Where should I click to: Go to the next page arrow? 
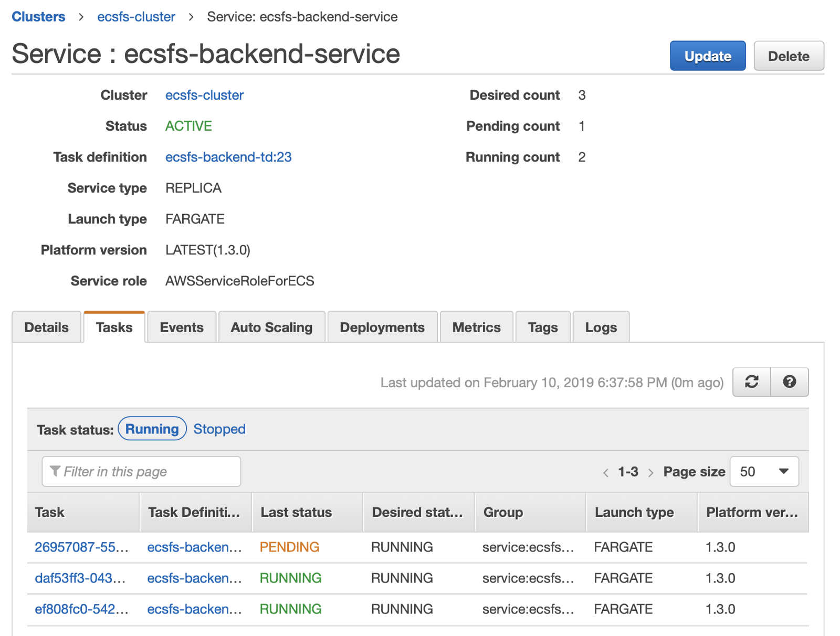click(650, 472)
